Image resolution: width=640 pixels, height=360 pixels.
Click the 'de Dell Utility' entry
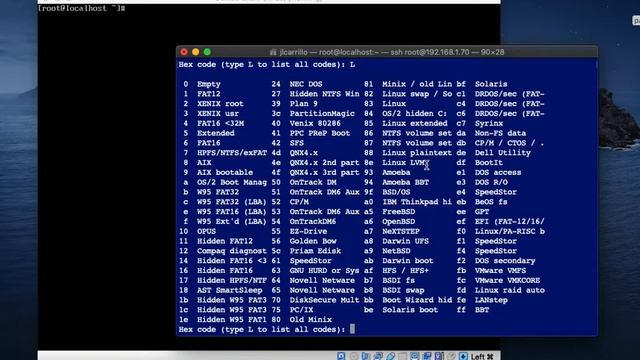click(493, 153)
